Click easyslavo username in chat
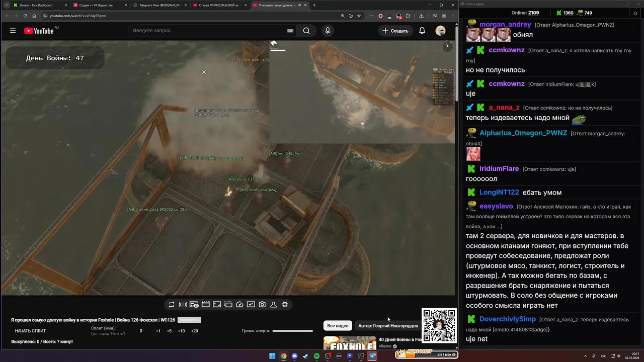The image size is (644, 362). tap(496, 207)
